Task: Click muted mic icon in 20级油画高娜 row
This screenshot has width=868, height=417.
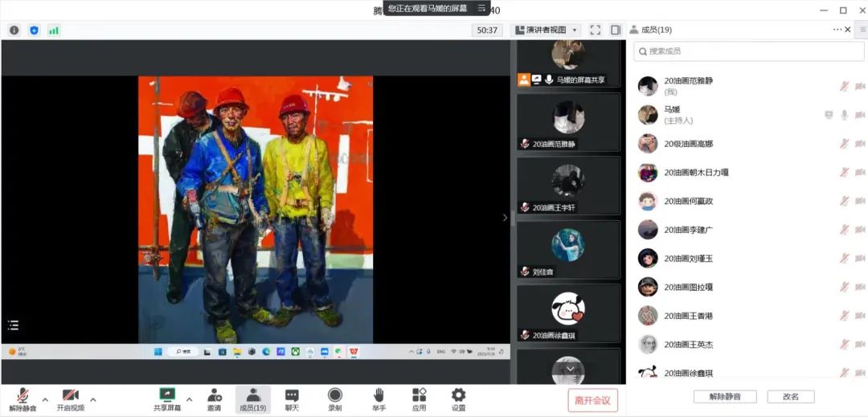Action: pyautogui.click(x=844, y=143)
